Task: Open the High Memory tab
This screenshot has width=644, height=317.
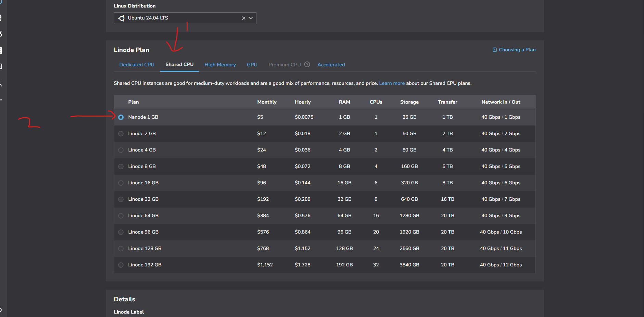Action: [220, 65]
